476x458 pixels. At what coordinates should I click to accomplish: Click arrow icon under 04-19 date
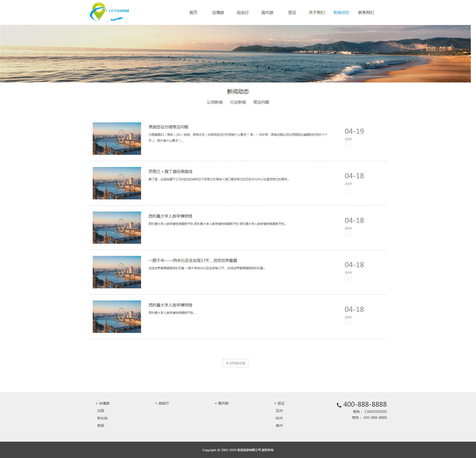(x=348, y=146)
